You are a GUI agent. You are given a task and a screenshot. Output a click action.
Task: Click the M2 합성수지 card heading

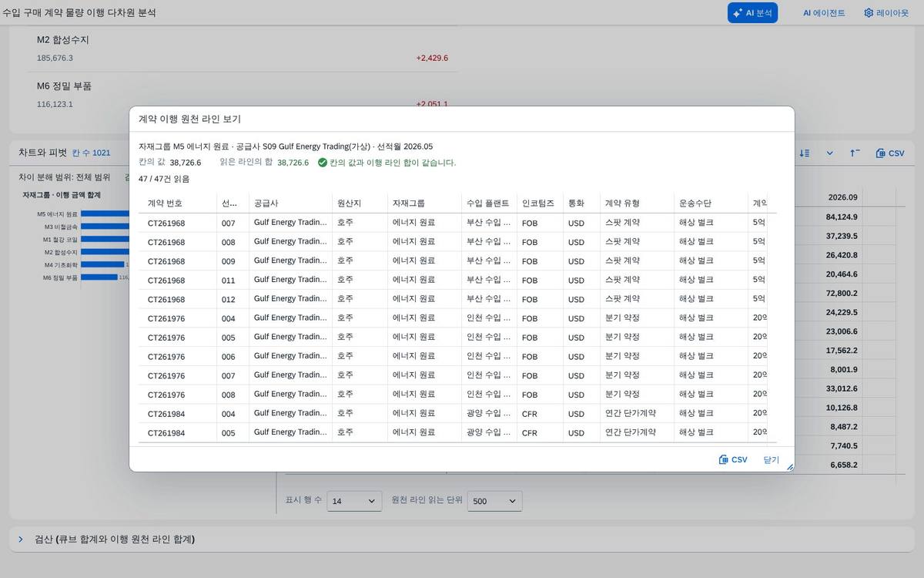tap(63, 40)
